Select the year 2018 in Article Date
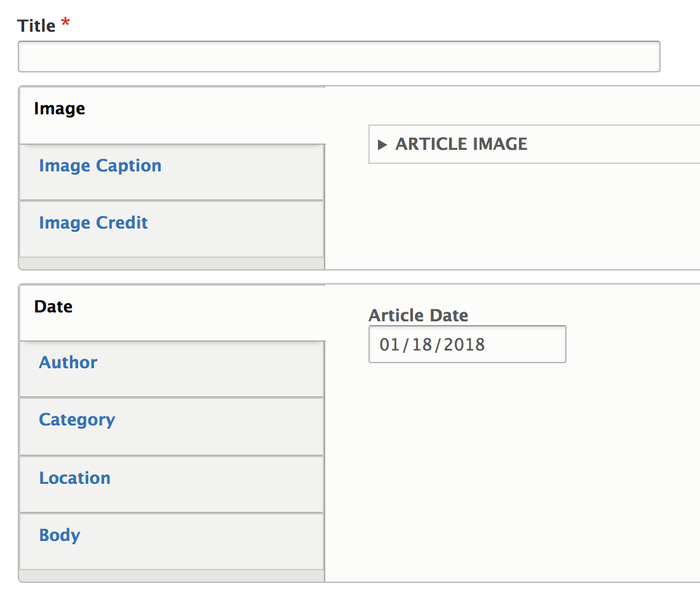Viewport: 700px width, 602px height. click(464, 345)
